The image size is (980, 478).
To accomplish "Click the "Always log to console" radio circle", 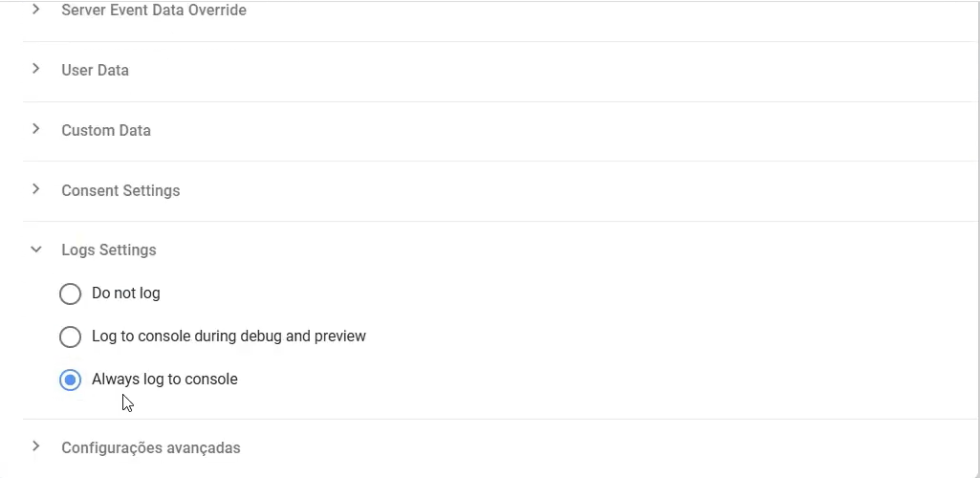I will [x=70, y=380].
